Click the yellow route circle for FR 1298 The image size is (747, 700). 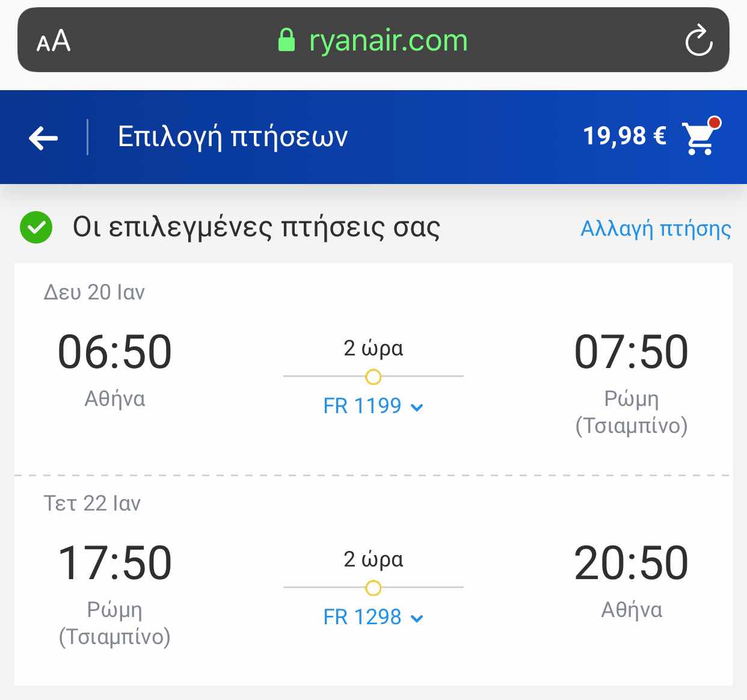(373, 588)
